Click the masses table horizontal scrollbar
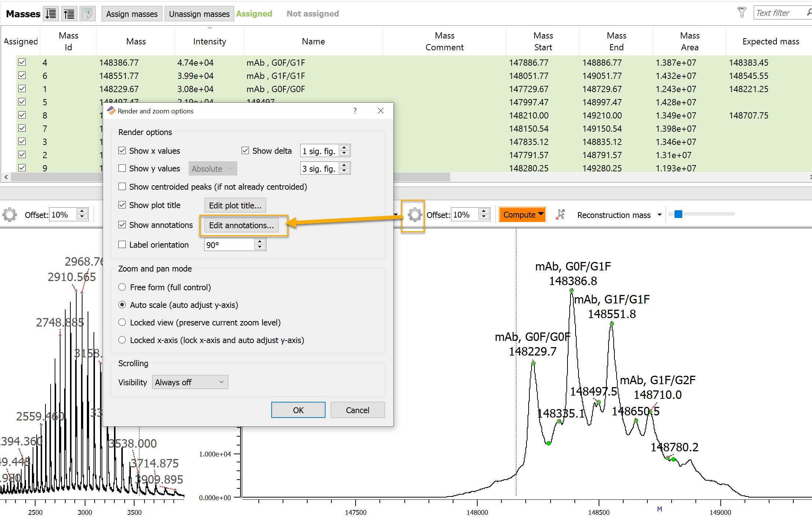The width and height of the screenshot is (812, 517). coord(230,177)
